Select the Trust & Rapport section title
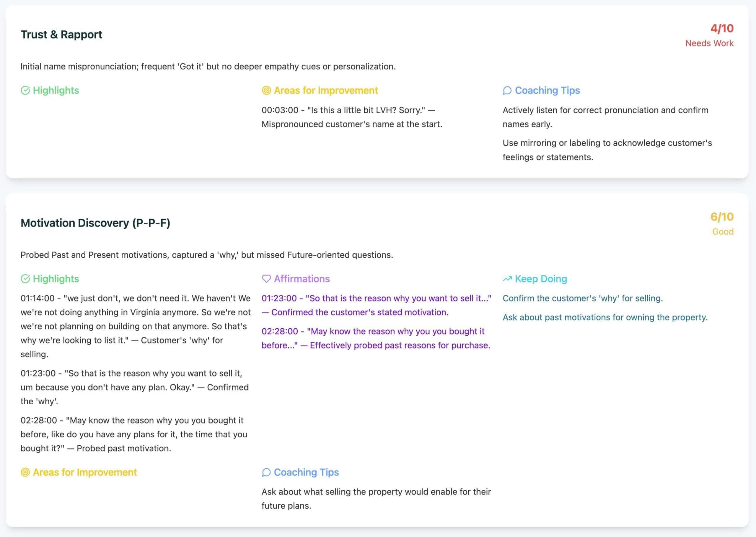This screenshot has height=537, width=756. (x=61, y=34)
